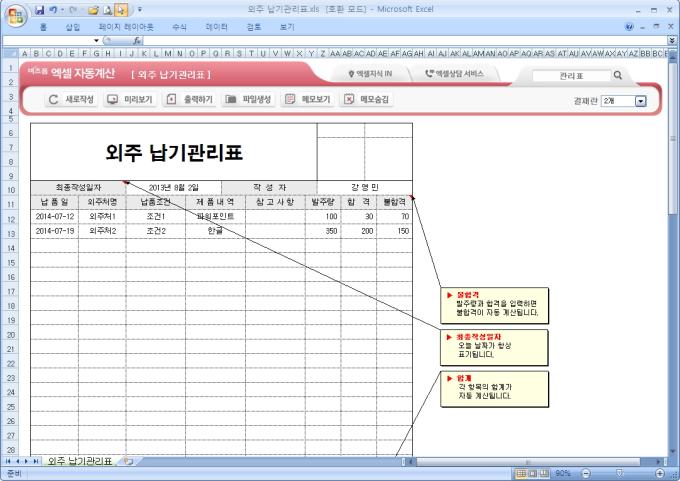680x481 pixels.
Task: Click the Insert Worksheet tab icon
Action: click(128, 461)
